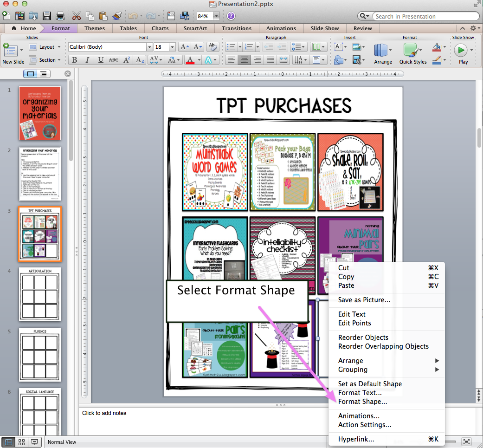Click the Print icon in the toolbar
The image size is (483, 448).
(60, 16)
